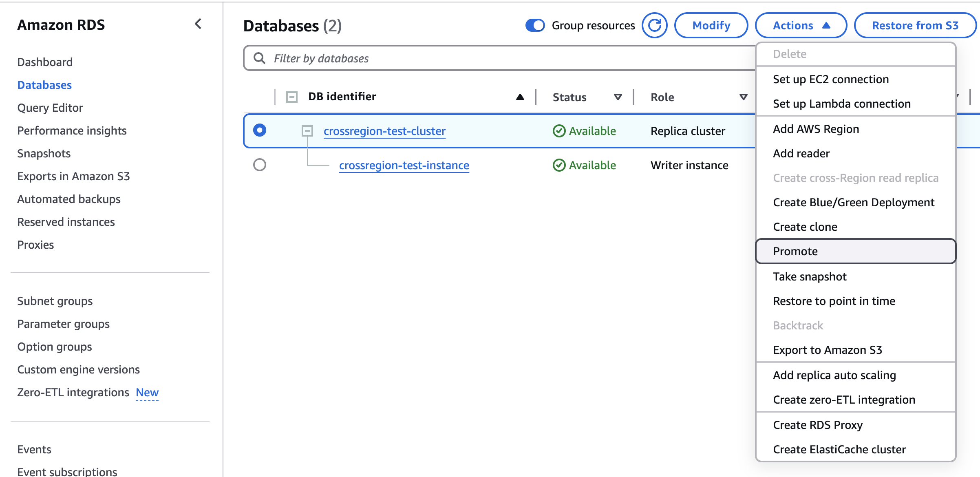
Task: Click the refresh databases icon button
Action: pos(654,25)
